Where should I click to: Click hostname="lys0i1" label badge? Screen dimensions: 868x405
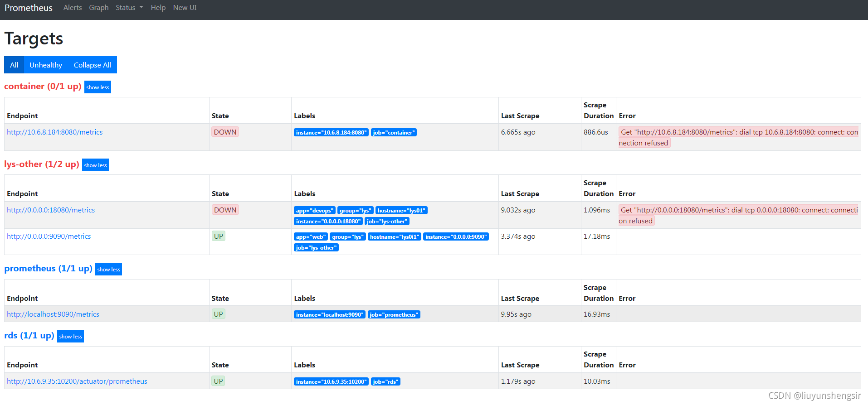pyautogui.click(x=395, y=237)
